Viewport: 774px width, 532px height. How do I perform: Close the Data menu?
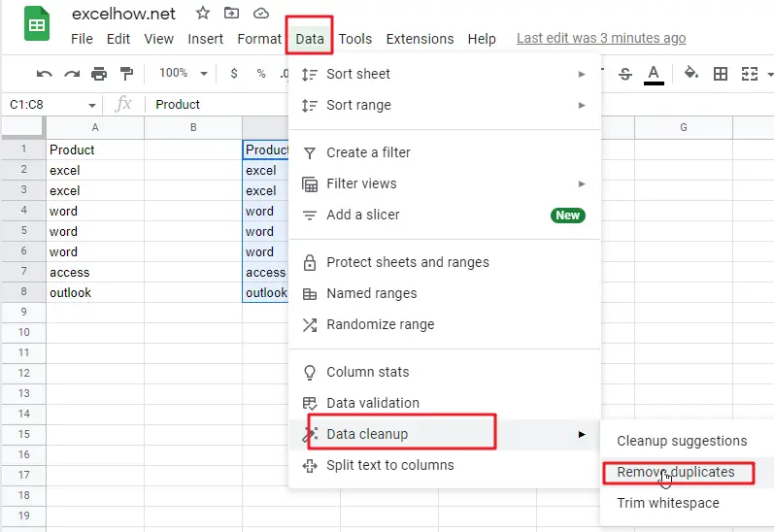click(x=310, y=39)
